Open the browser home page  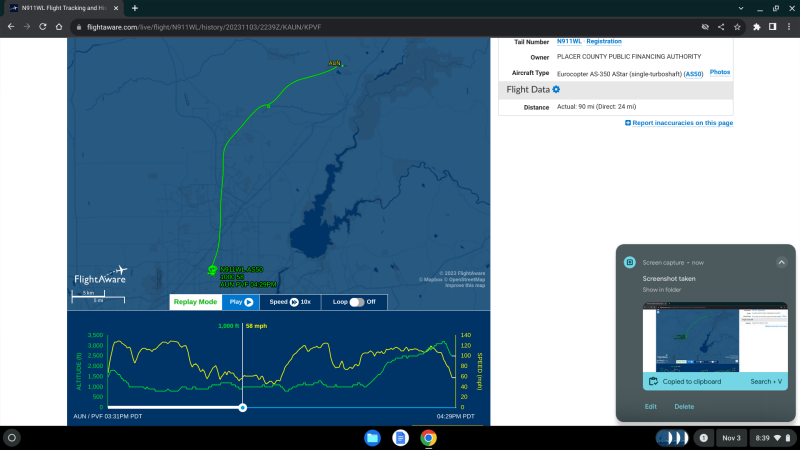pos(59,27)
